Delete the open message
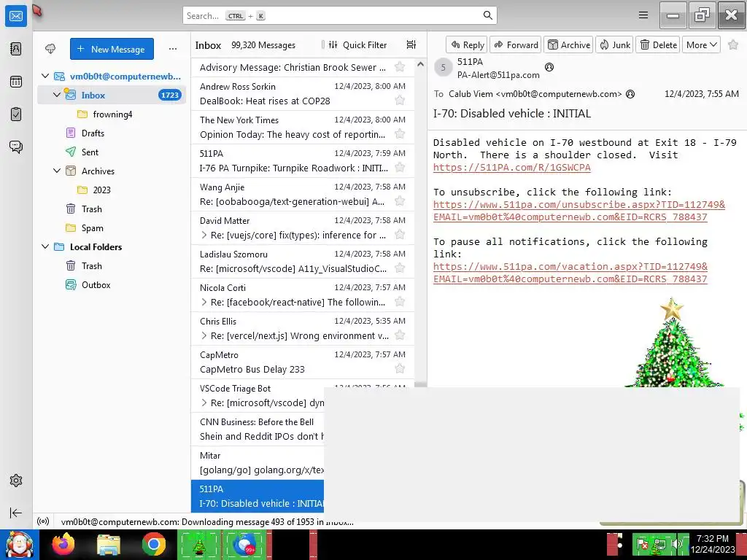747x560 pixels. click(x=658, y=44)
